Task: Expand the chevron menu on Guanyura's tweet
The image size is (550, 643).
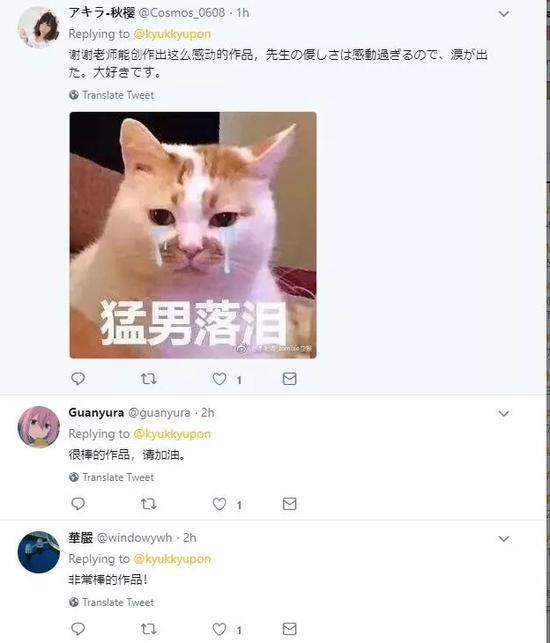Action: 504,413
